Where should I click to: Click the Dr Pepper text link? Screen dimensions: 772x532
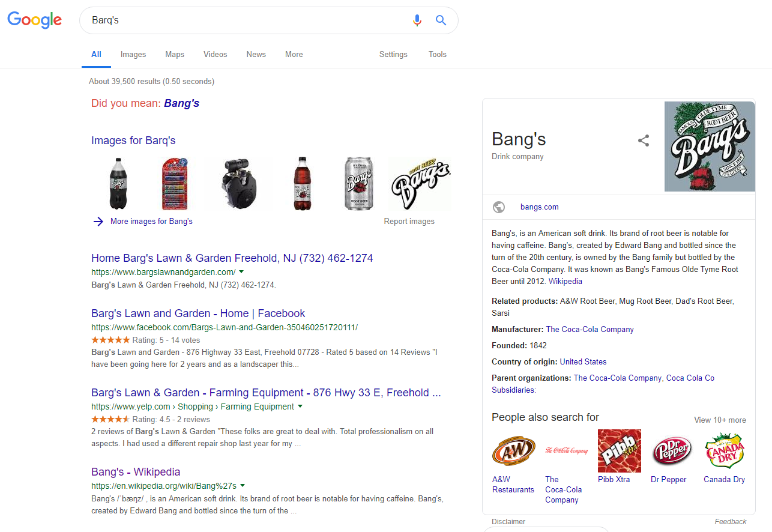click(x=669, y=480)
